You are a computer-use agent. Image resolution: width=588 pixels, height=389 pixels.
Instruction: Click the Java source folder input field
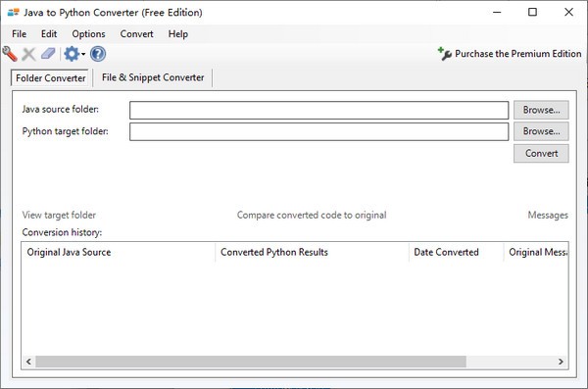coord(319,111)
